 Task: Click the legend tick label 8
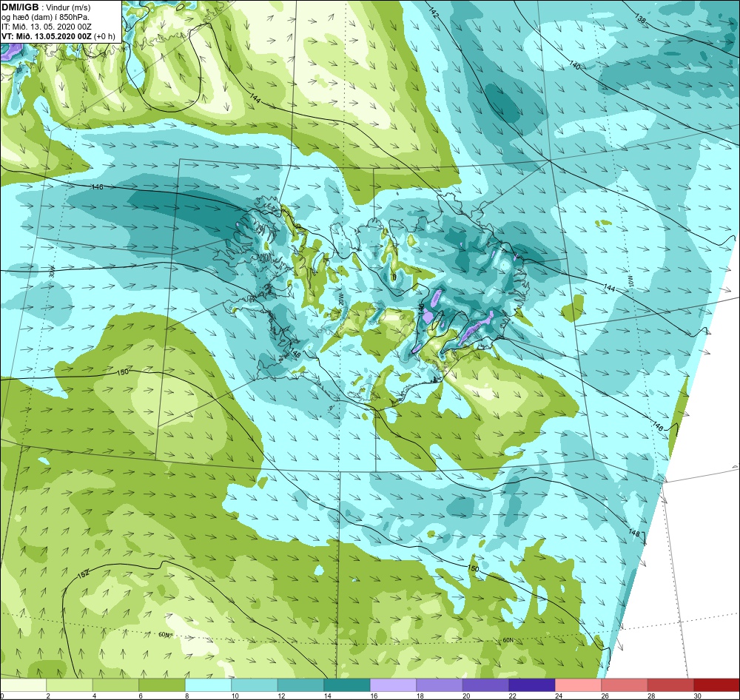187,696
